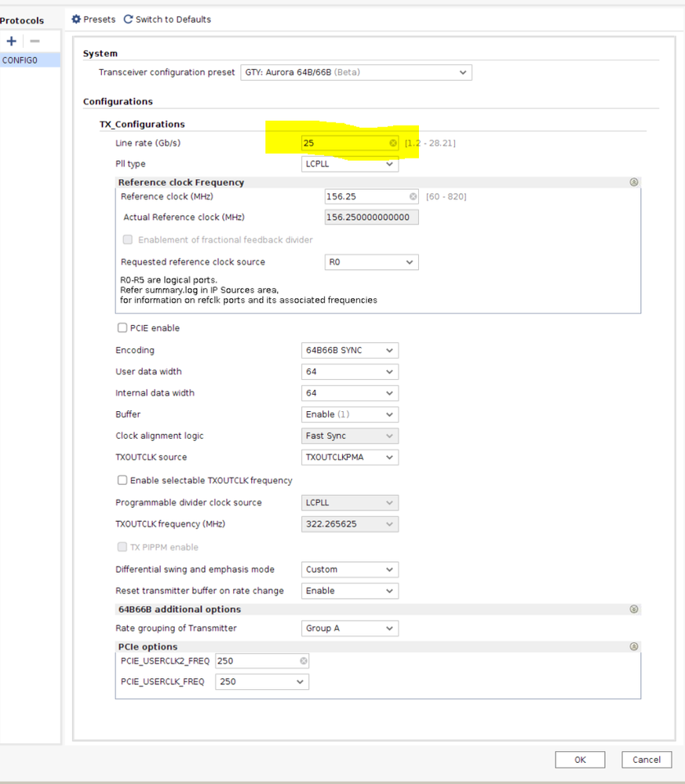Clear the Line rate field using its X icon
685x784 pixels.
393,143
